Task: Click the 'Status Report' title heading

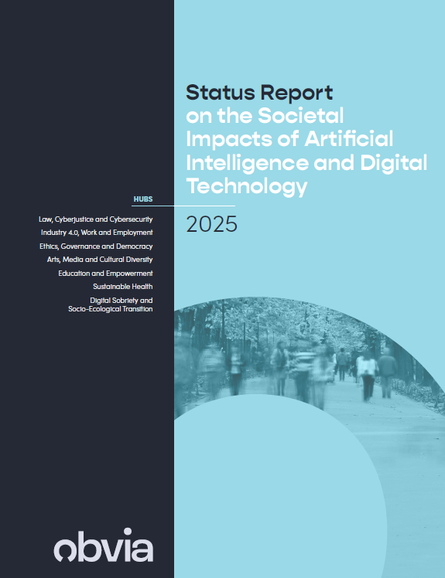Action: [259, 93]
